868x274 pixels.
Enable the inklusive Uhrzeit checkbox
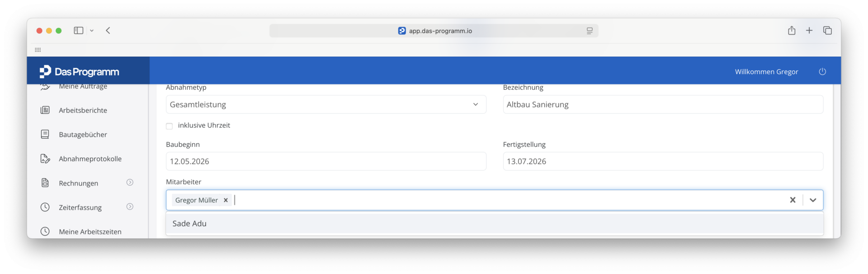click(x=170, y=126)
